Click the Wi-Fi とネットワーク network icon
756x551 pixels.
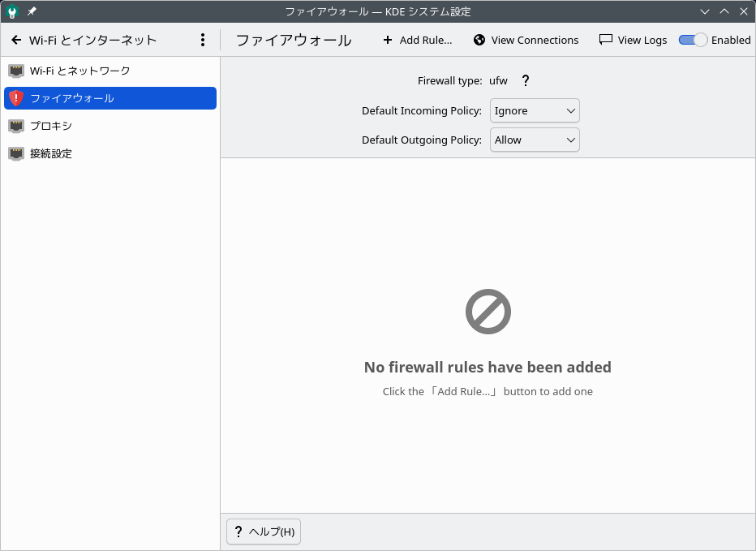pos(16,71)
